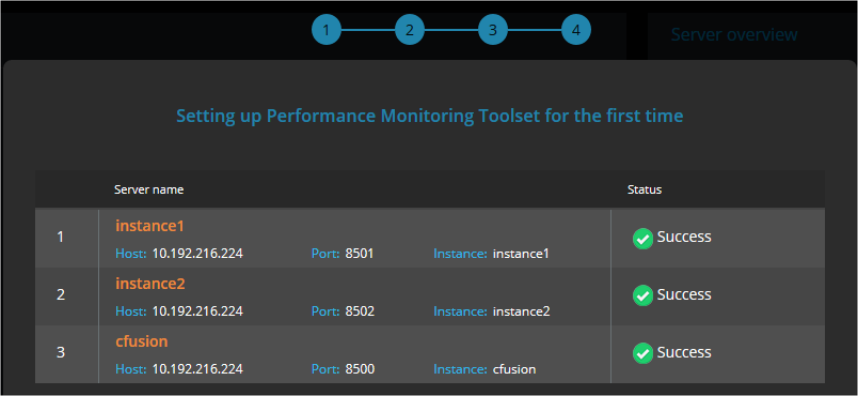Open instance2 server name link
The image size is (858, 396).
[x=150, y=283]
